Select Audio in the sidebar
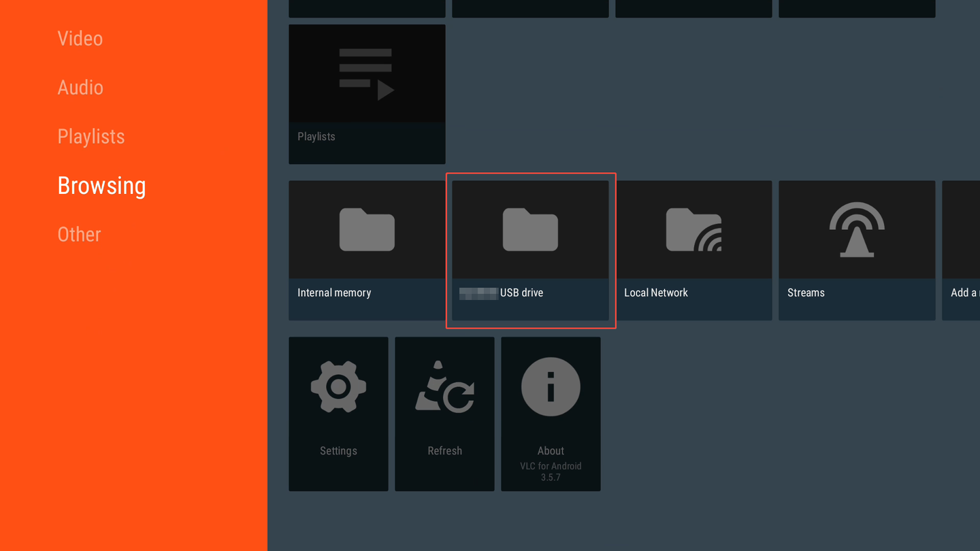980x551 pixels. pos(80,88)
